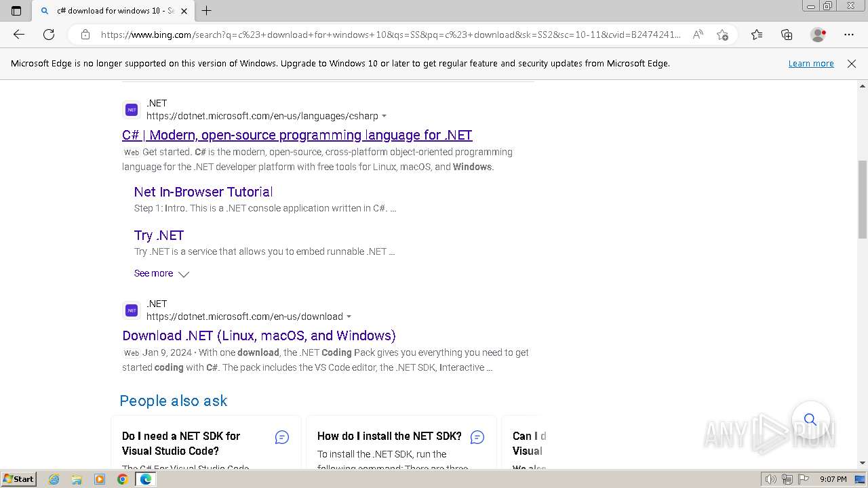The height and width of the screenshot is (488, 868).
Task: Expand options for en-us/download URL
Action: (x=349, y=317)
